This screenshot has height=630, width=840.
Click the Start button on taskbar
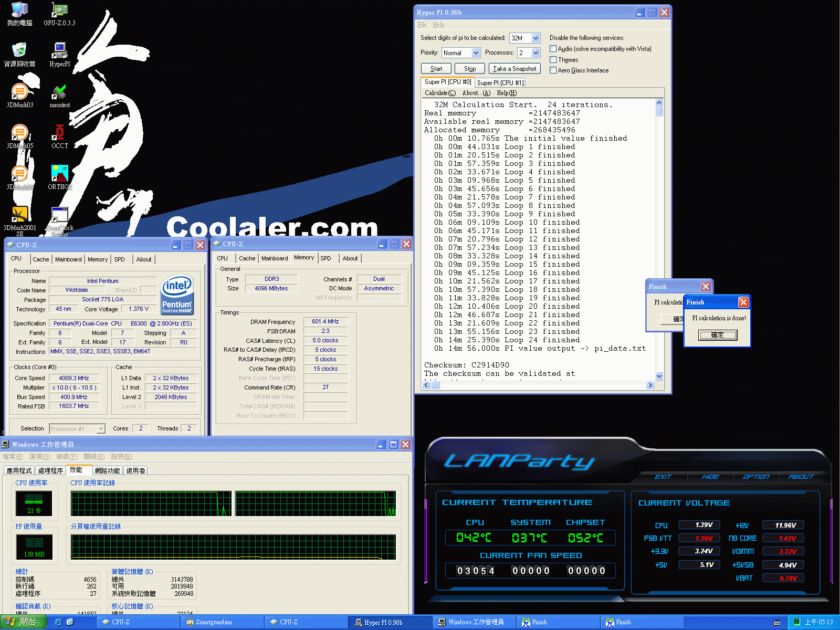click(x=23, y=622)
